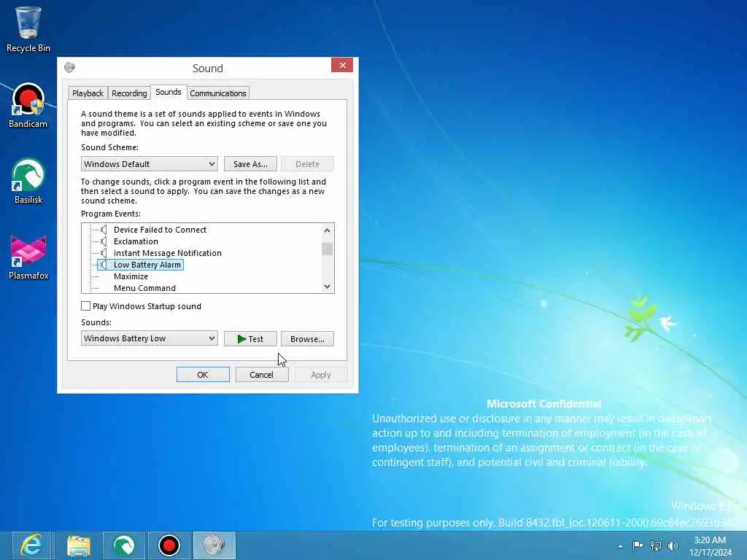Select the Low Battery Alarm event
The image size is (747, 560).
click(147, 265)
